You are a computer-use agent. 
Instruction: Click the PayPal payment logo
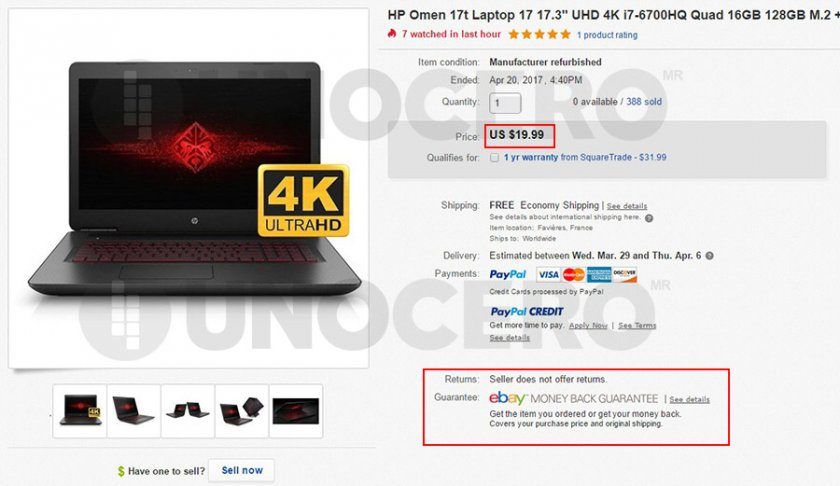(508, 274)
